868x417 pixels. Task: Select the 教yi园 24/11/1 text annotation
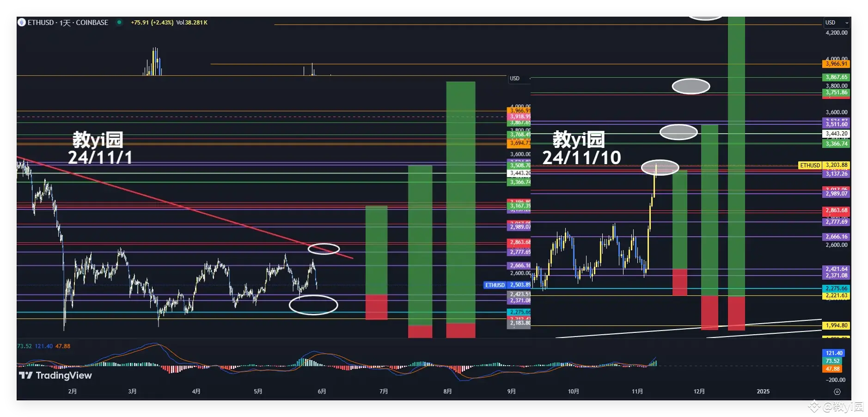99,148
